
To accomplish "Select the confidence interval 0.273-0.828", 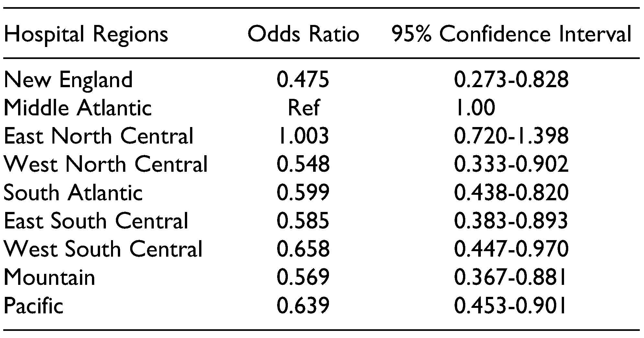I will click(x=511, y=80).
